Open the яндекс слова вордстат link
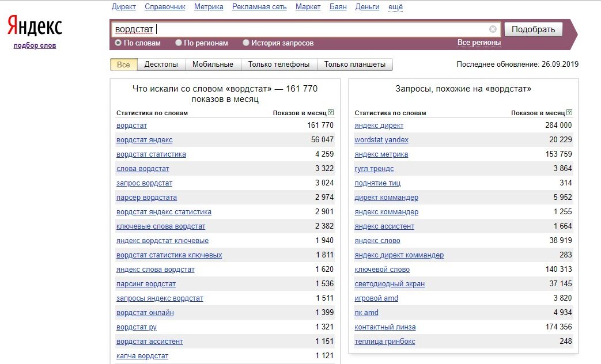The width and height of the screenshot is (601, 364). click(x=155, y=270)
